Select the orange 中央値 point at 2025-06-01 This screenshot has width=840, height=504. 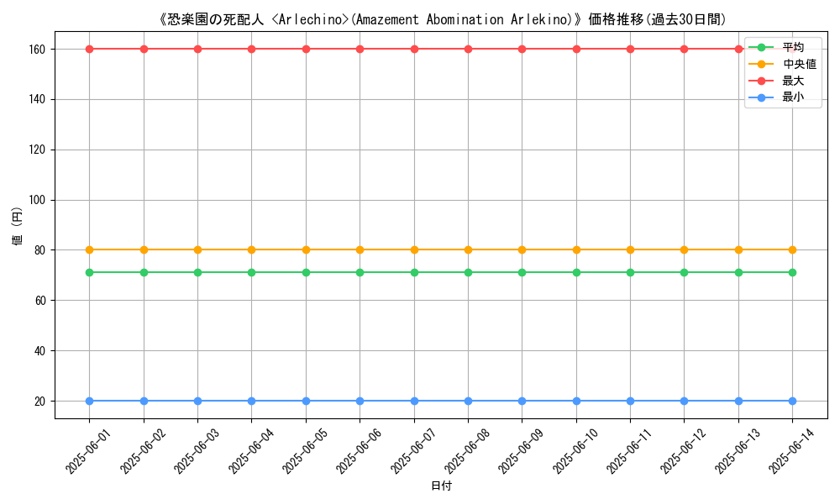click(90, 250)
